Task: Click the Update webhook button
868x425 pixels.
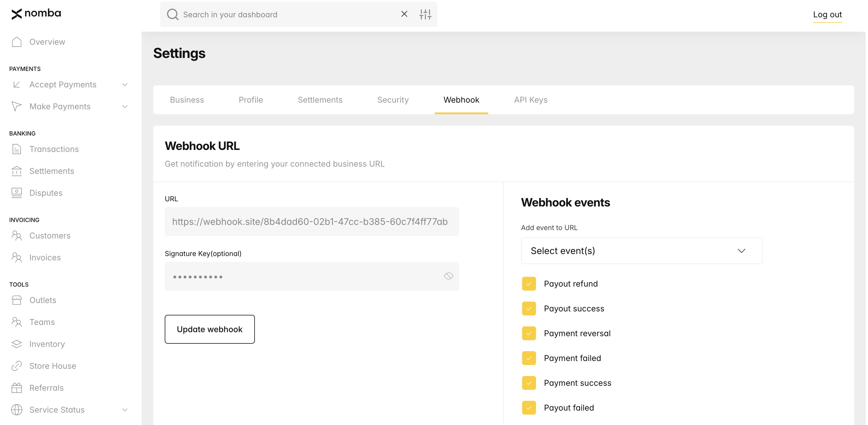Action: coord(210,330)
